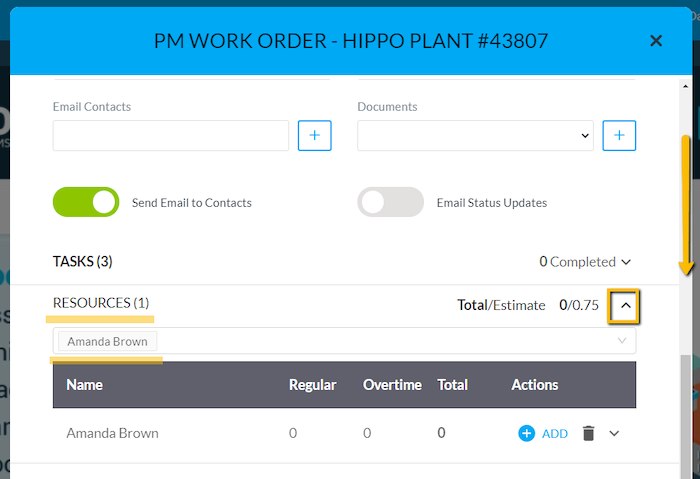Click the RESOURCES (1) heading

(101, 303)
